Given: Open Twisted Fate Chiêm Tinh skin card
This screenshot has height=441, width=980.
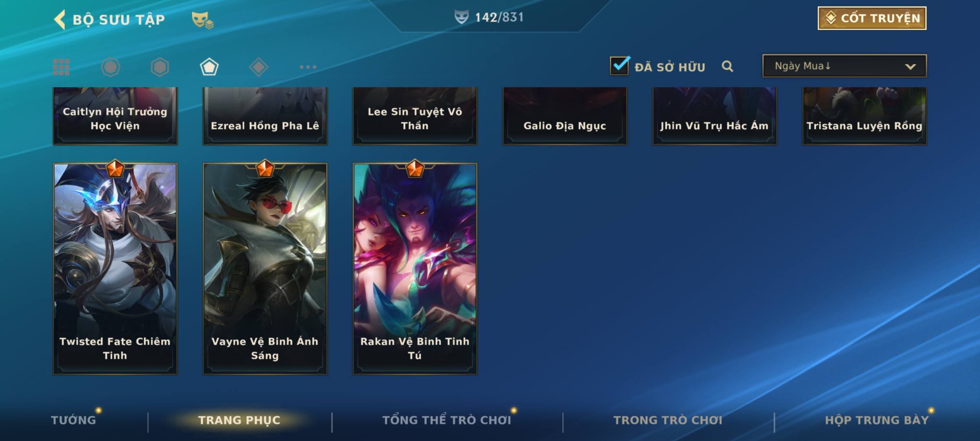Looking at the screenshot, I should 115,269.
